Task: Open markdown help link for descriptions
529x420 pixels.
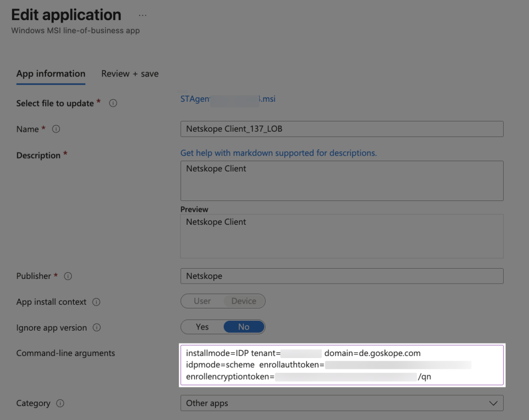Action: [278, 153]
